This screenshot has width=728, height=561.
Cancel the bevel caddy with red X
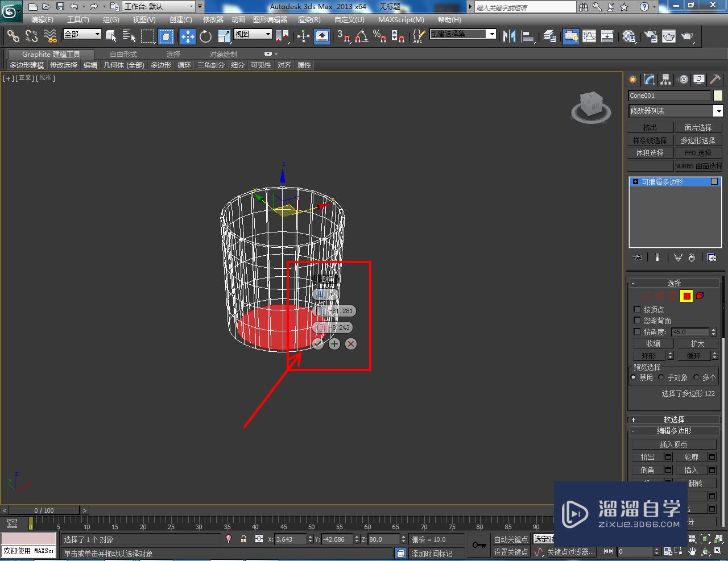click(x=351, y=343)
